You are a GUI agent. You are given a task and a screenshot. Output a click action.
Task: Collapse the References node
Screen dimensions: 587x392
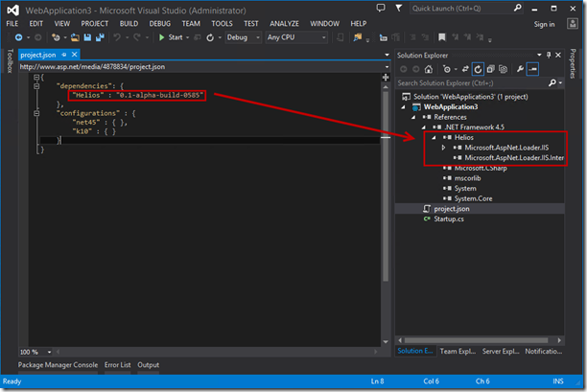413,118
